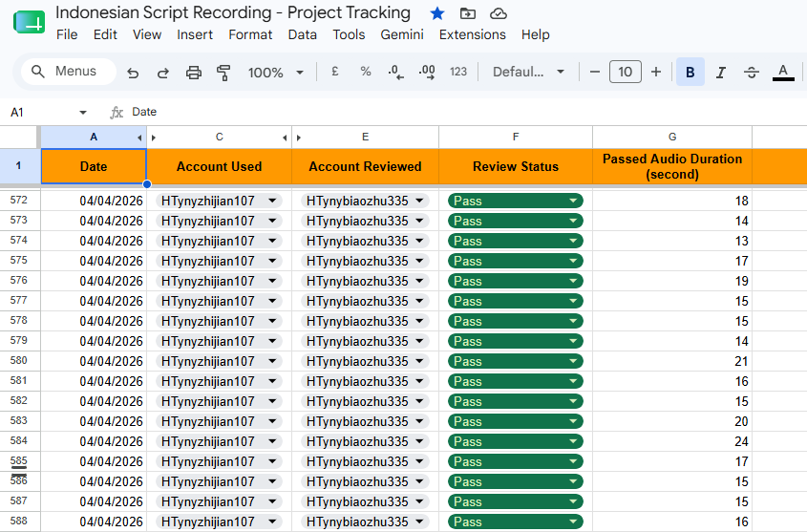Open the Data menu
The image size is (807, 532).
(x=302, y=34)
